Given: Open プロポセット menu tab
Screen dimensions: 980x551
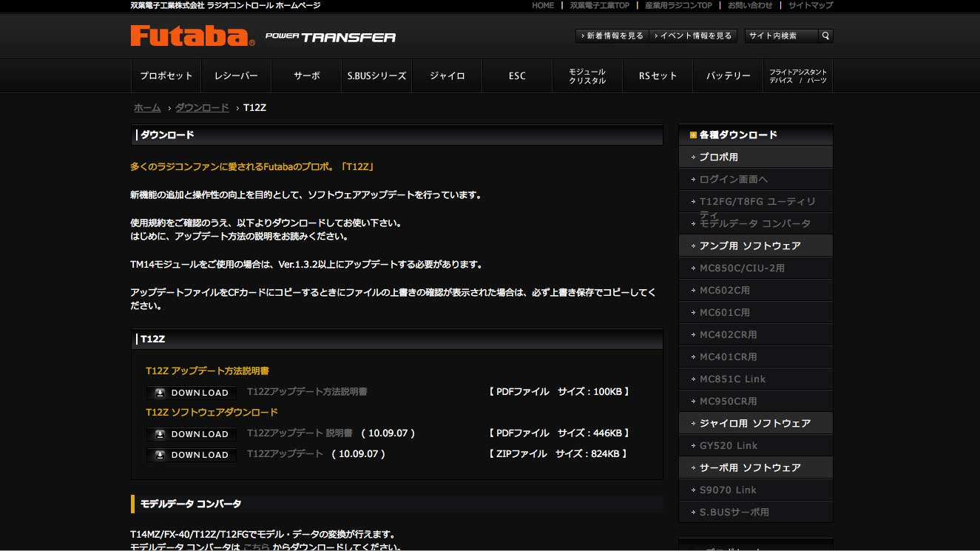Looking at the screenshot, I should 166,75.
